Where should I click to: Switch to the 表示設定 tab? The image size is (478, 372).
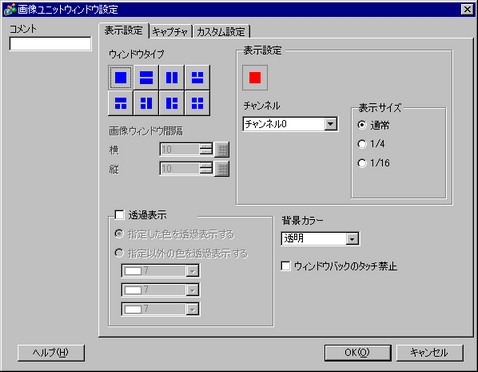tap(123, 31)
